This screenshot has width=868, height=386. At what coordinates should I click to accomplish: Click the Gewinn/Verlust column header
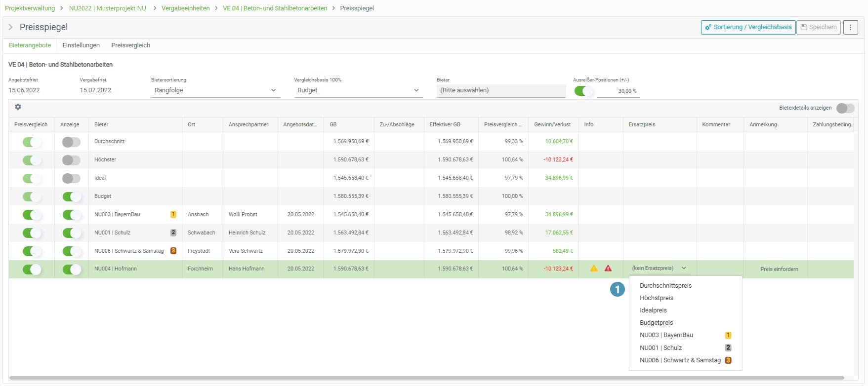(x=552, y=125)
